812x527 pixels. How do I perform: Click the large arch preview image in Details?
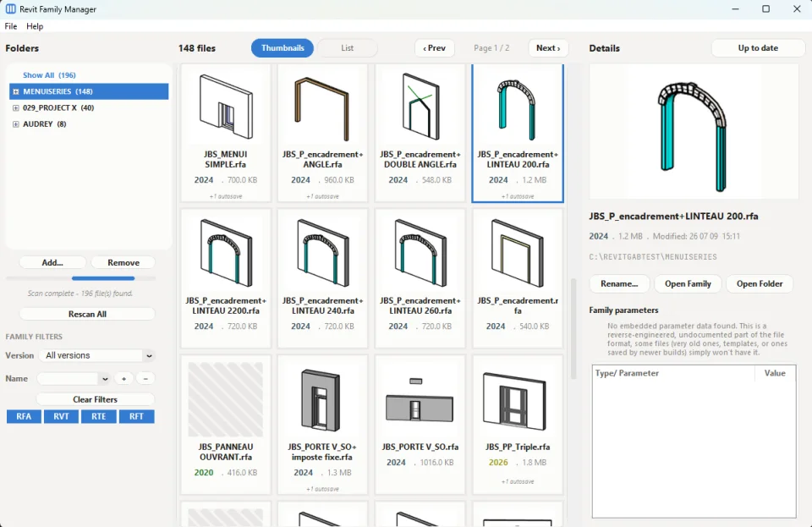(x=694, y=133)
